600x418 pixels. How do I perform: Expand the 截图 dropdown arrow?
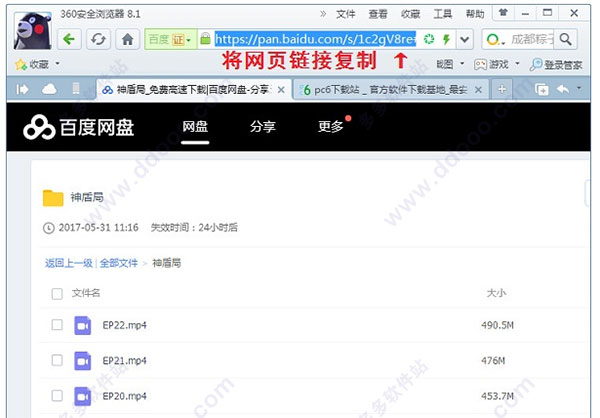click(x=462, y=64)
